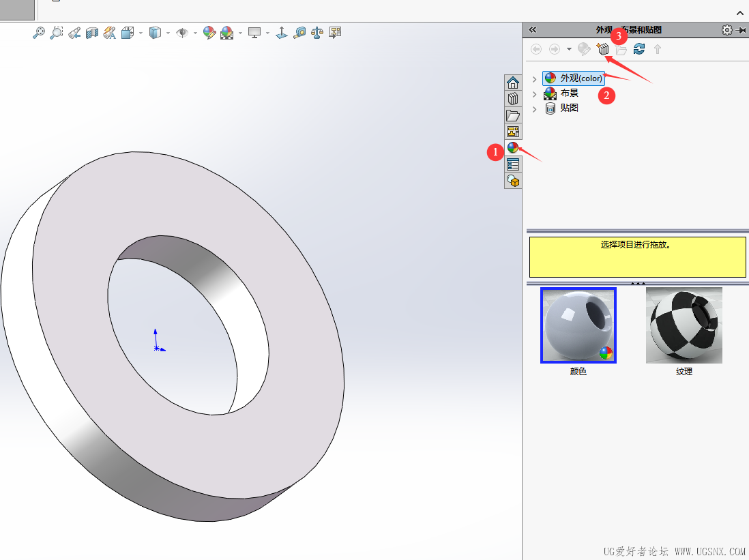This screenshot has height=560, width=749.
Task: Open the Display Style dropdown arrow
Action: (x=168, y=32)
